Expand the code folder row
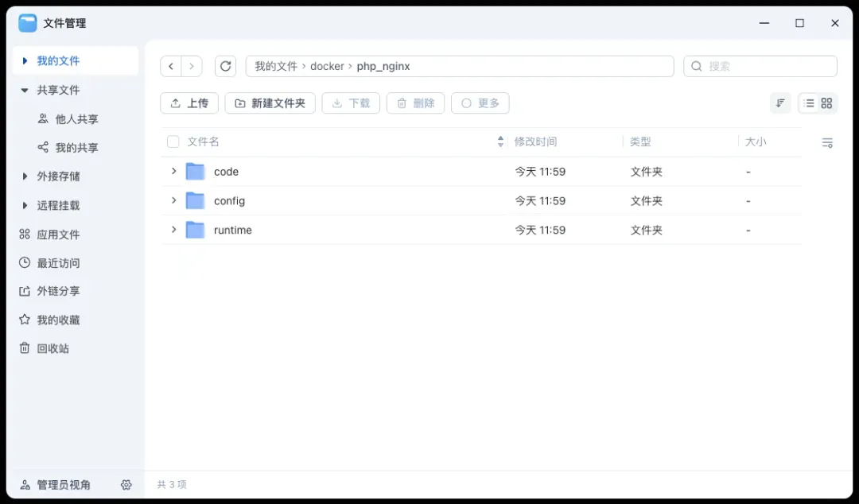Image resolution: width=859 pixels, height=504 pixels. tap(173, 171)
